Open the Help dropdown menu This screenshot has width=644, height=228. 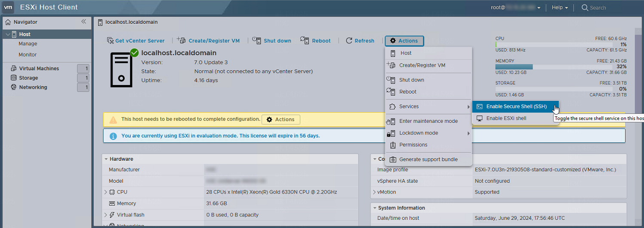[560, 7]
